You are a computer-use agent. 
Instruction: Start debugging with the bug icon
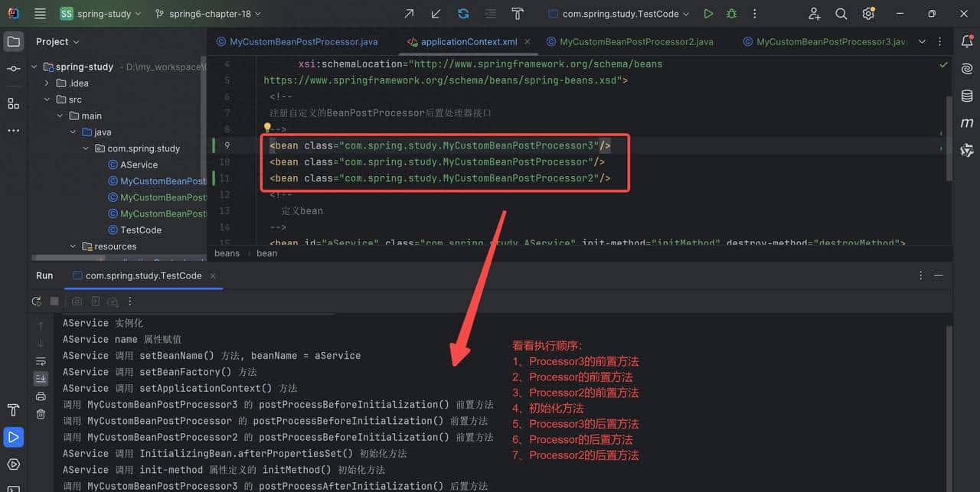(x=732, y=14)
